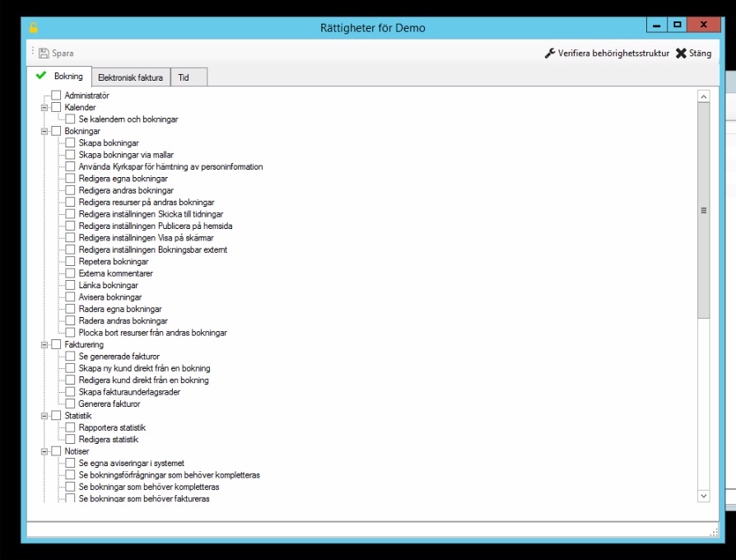This screenshot has height=560, width=736.
Task: Select text Redigera inställningen Skicka till tidningar
Action: pyautogui.click(x=151, y=214)
